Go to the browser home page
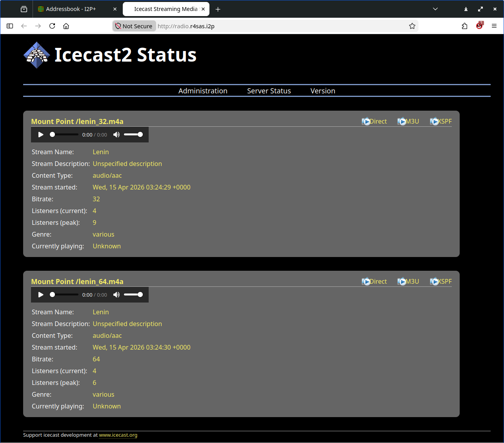This screenshot has height=443, width=504. coord(66,26)
